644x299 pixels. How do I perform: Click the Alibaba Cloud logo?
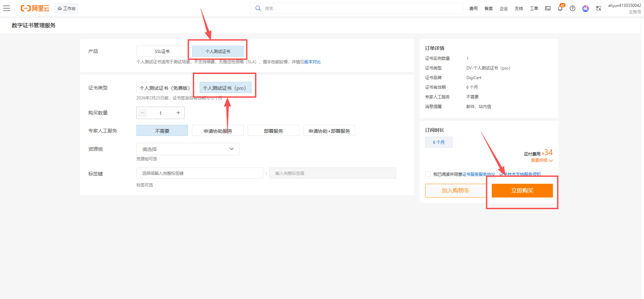coord(35,8)
